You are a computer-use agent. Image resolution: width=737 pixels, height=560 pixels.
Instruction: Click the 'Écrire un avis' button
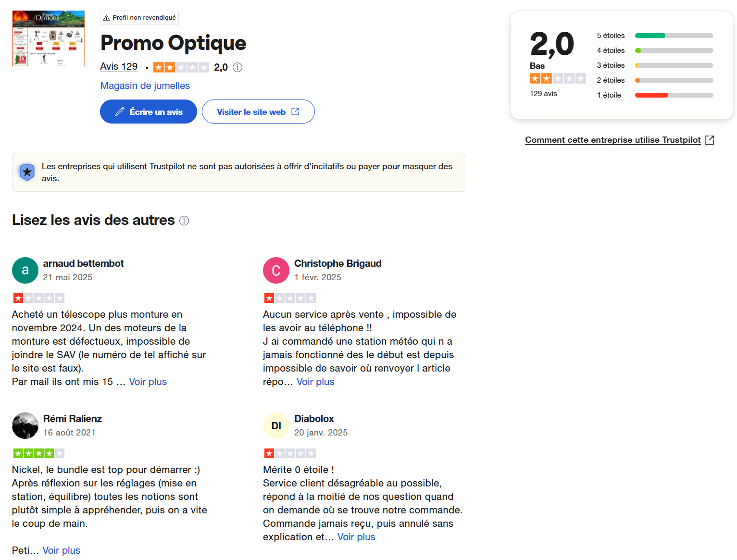coord(149,112)
